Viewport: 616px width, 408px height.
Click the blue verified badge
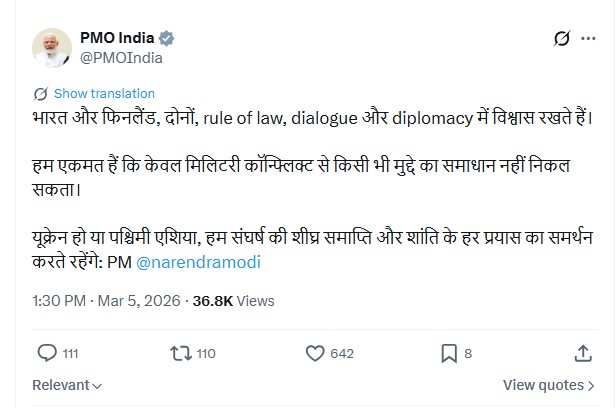[x=167, y=39]
